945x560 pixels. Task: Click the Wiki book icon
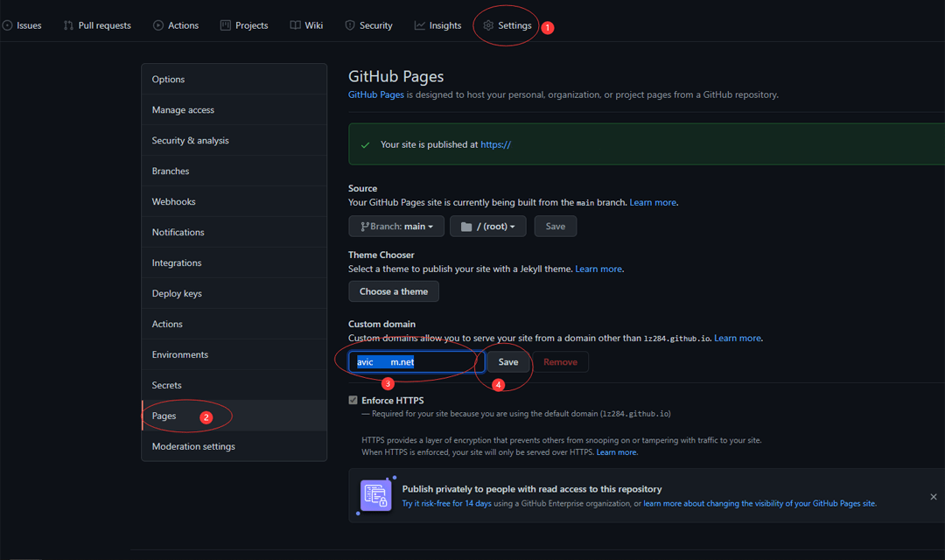[296, 25]
